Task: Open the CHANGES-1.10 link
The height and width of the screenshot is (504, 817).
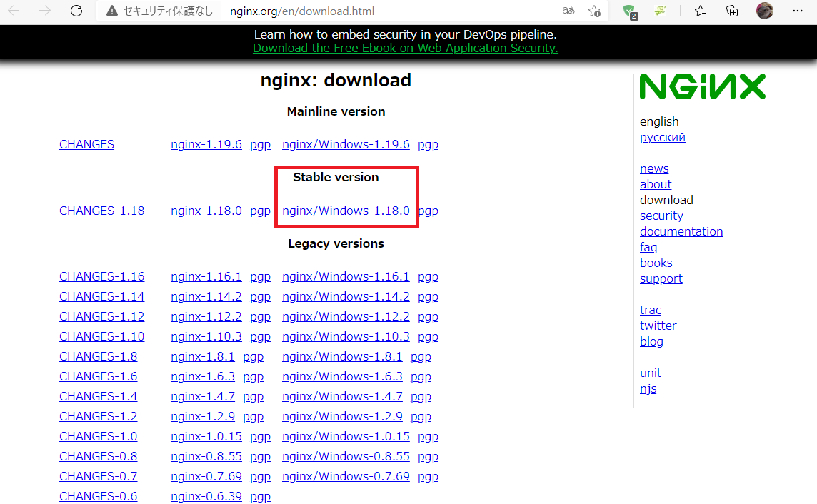Action: point(101,336)
